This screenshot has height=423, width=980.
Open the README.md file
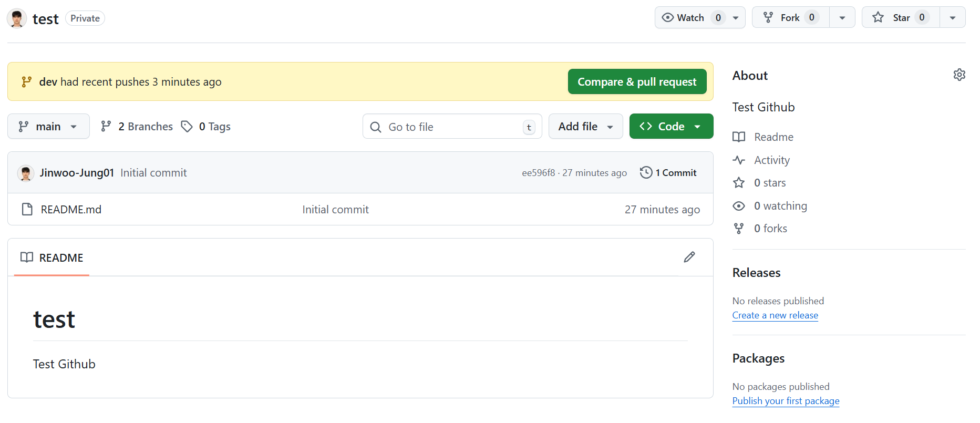coord(71,209)
